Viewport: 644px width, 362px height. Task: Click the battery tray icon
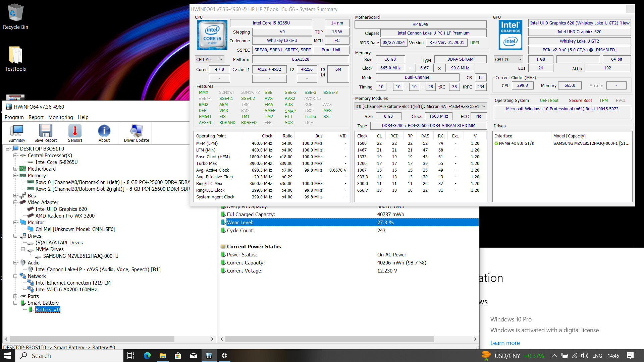565,356
